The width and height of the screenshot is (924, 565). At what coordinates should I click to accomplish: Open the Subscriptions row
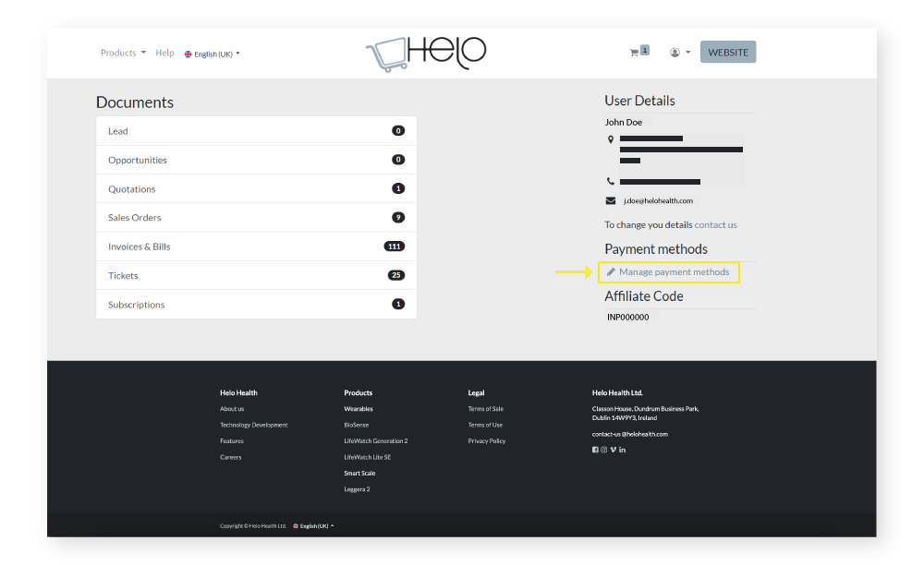tap(137, 305)
